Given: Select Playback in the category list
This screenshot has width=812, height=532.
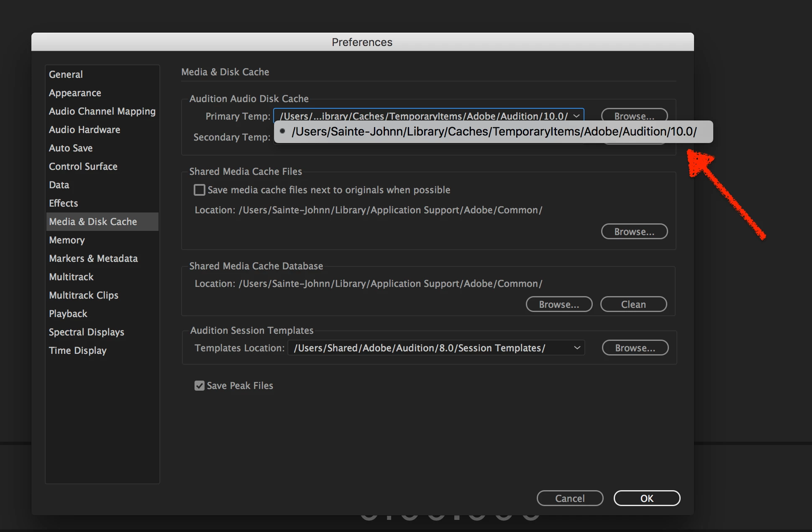Looking at the screenshot, I should click(x=68, y=314).
